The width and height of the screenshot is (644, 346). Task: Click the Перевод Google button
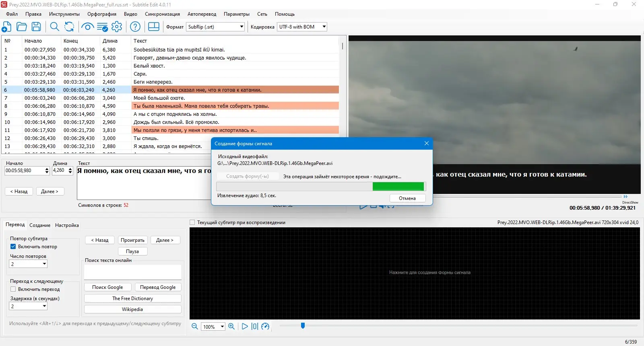tap(158, 287)
